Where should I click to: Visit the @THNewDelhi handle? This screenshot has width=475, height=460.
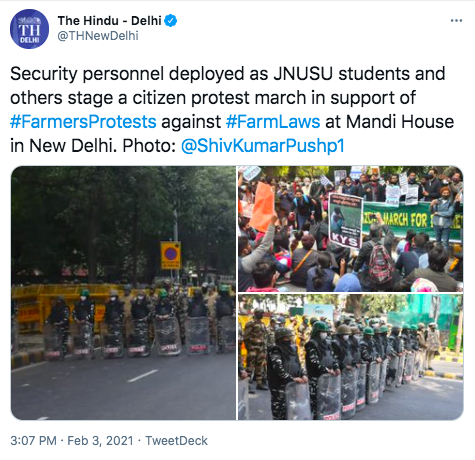tap(98, 36)
